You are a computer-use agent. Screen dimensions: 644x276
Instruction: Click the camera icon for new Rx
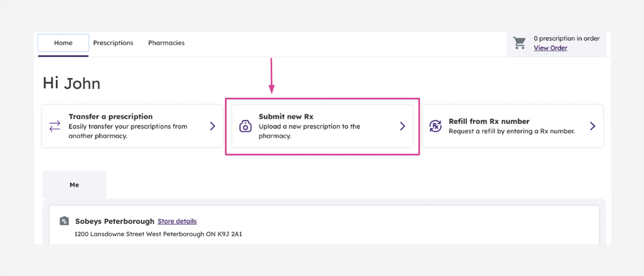click(x=245, y=126)
